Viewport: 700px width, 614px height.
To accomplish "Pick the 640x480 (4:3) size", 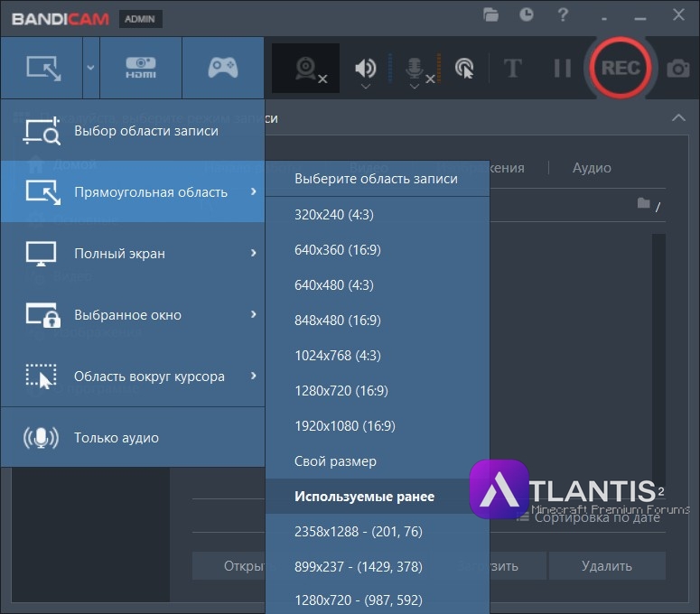I will pyautogui.click(x=378, y=285).
